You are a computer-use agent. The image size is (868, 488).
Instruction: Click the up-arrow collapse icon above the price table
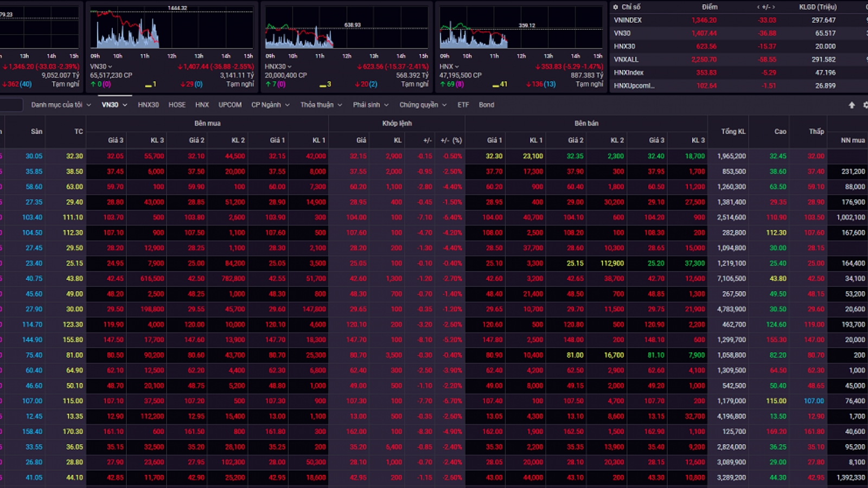(x=852, y=105)
